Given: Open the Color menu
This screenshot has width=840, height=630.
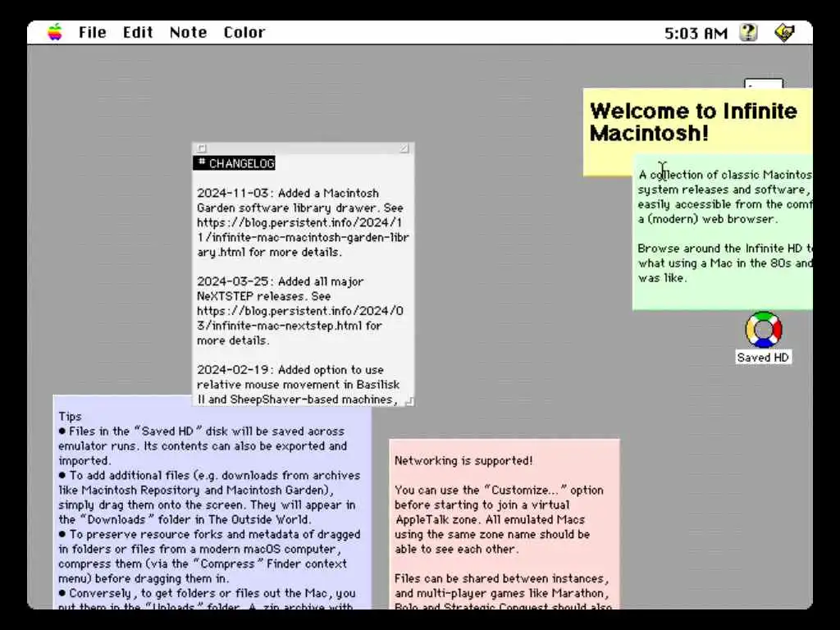Looking at the screenshot, I should 244,33.
